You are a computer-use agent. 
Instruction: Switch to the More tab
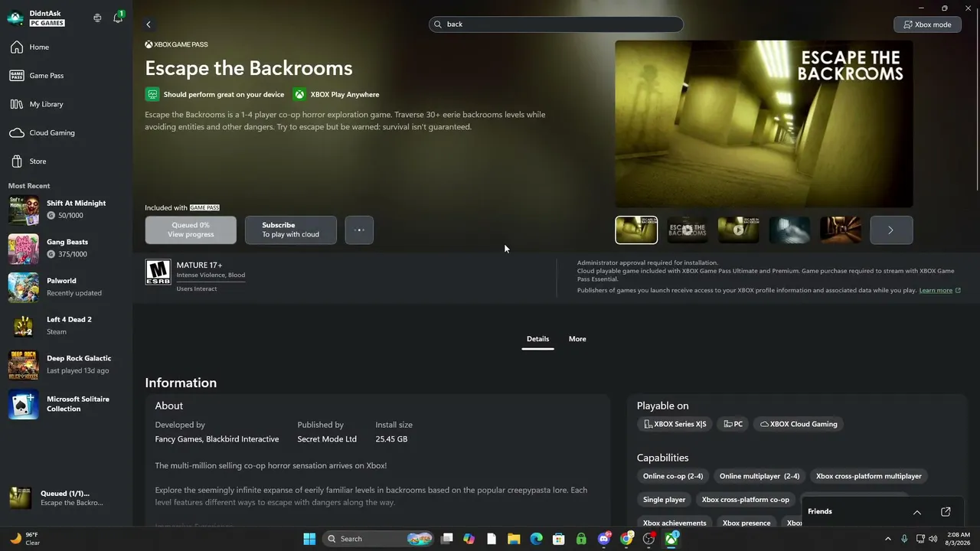click(577, 339)
